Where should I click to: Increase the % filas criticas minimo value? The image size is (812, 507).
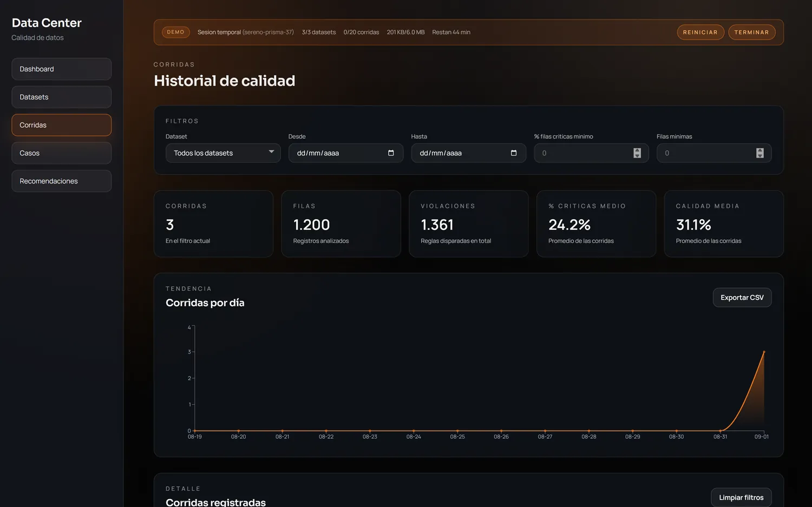[637, 150]
